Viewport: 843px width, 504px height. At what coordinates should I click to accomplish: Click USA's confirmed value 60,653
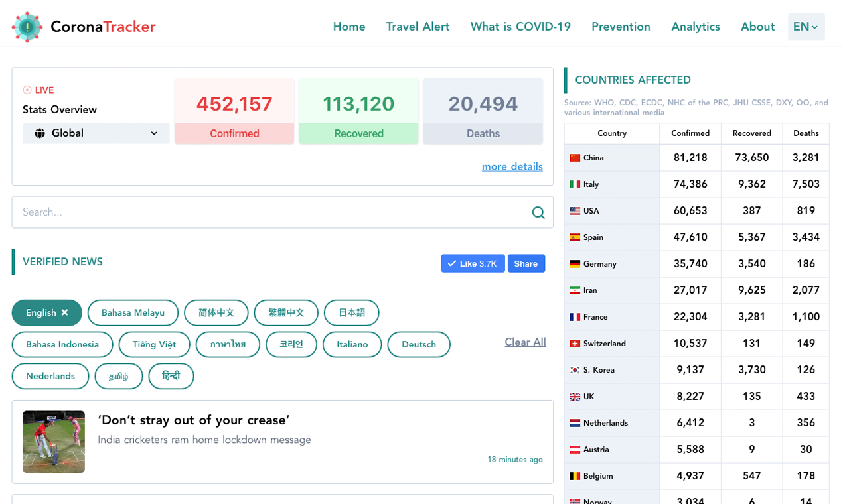690,211
